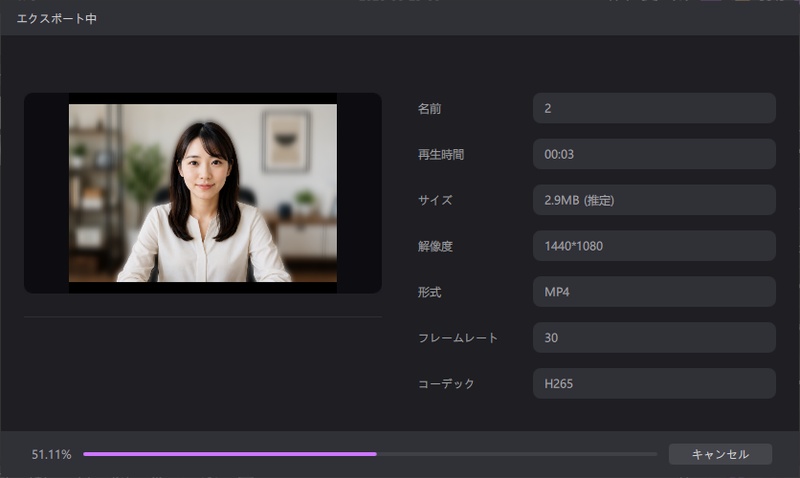Viewport: 800px width, 478px height.
Task: Click the エクスポート中 dialog title
Action: click(x=57, y=19)
